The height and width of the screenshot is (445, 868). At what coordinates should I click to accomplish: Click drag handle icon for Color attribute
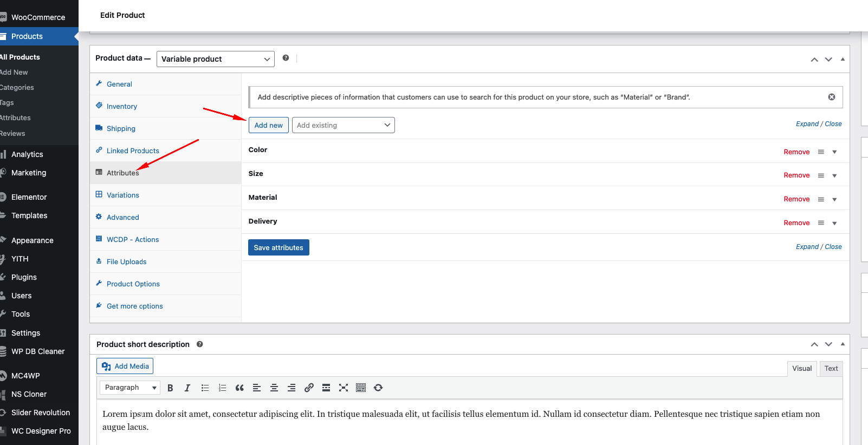[x=821, y=152]
